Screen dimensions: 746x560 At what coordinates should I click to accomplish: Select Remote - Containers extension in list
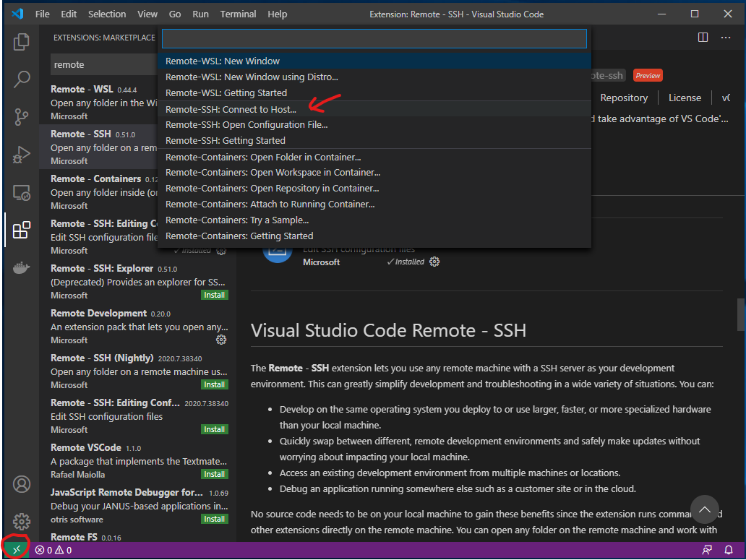coord(98,191)
